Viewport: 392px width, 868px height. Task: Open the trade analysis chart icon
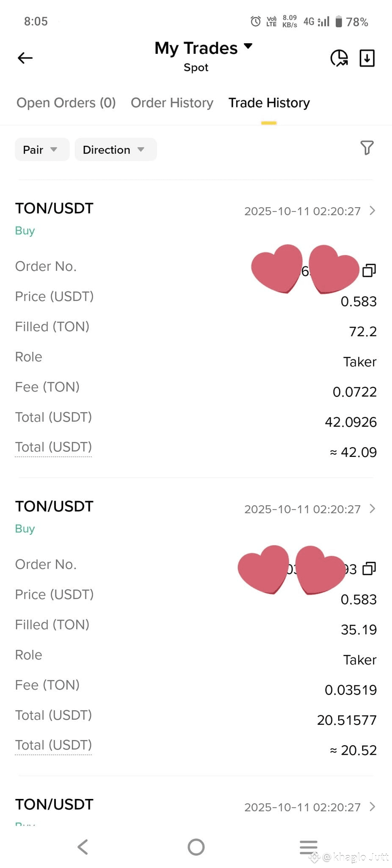click(x=339, y=58)
